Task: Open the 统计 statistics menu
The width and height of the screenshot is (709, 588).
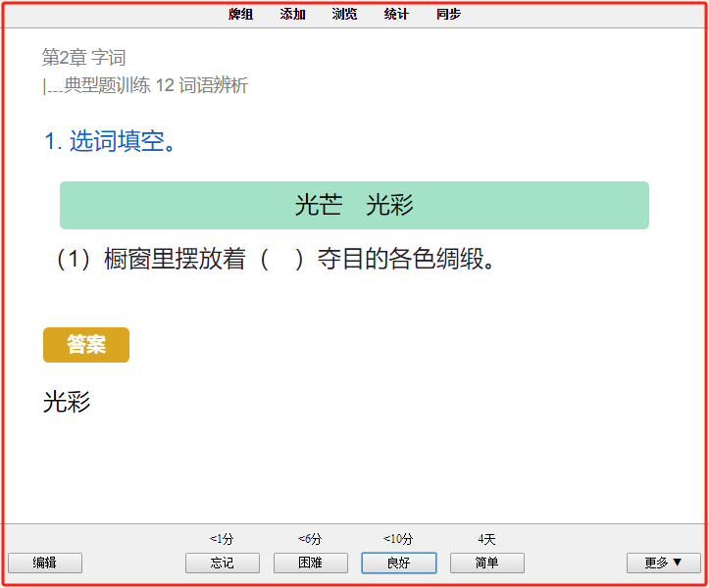Action: [x=396, y=14]
